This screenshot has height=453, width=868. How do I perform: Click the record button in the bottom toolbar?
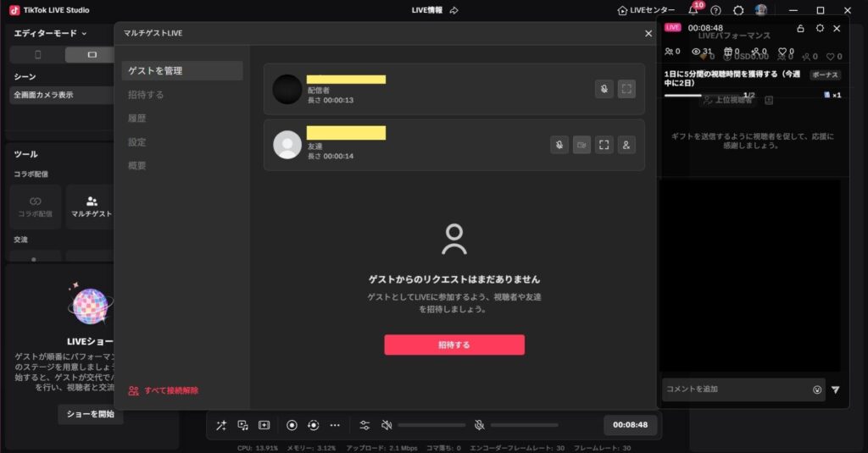pyautogui.click(x=292, y=425)
